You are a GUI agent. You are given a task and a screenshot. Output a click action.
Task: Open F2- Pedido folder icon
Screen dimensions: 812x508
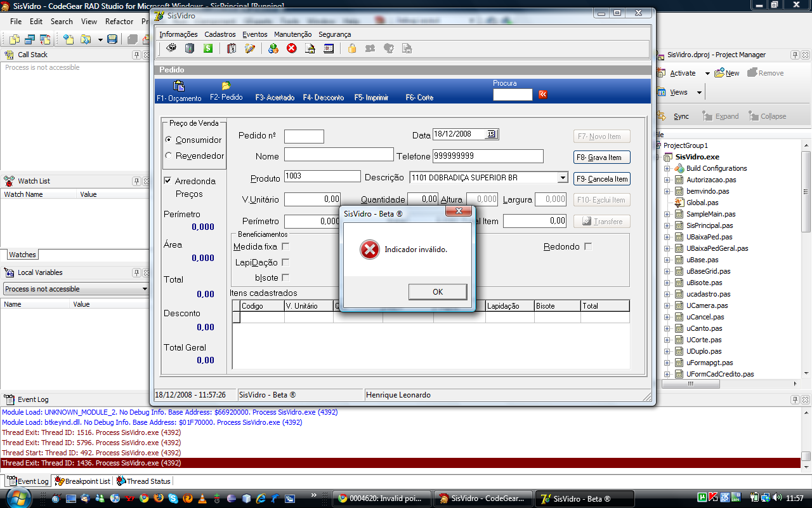(x=226, y=86)
